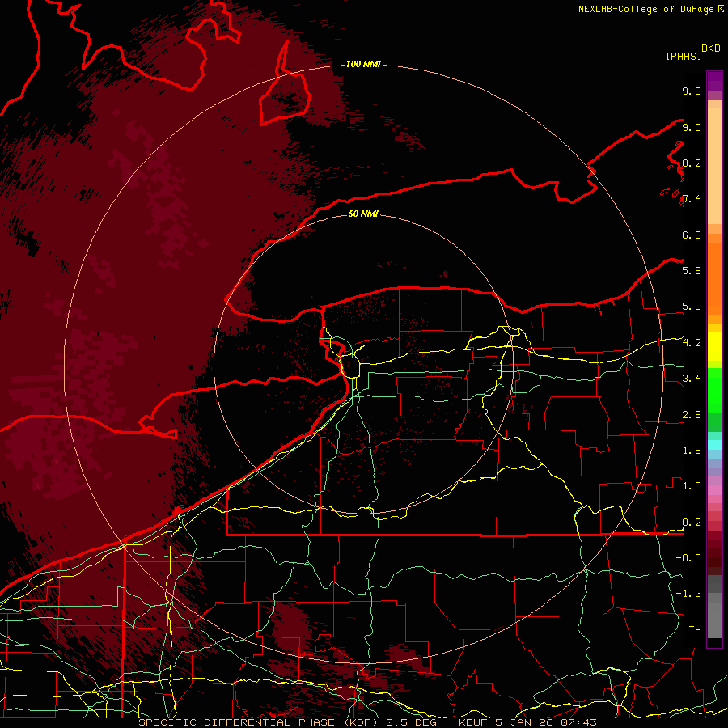728x728 pixels.
Task: Click the 4.2 color scale label
Action: click(692, 343)
